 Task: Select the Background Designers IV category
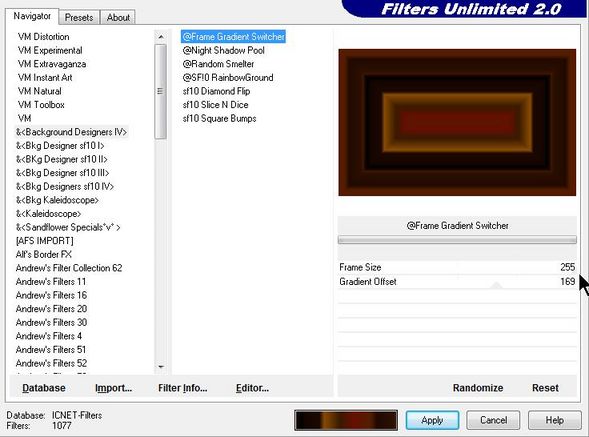click(71, 132)
